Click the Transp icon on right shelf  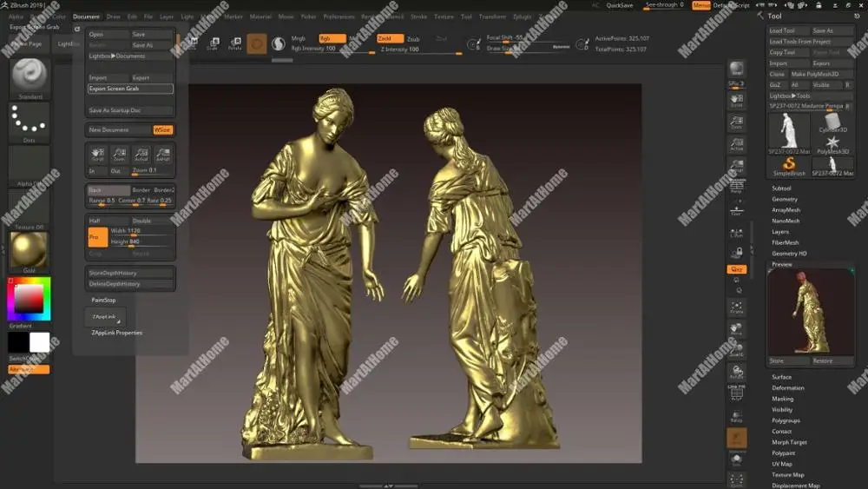click(x=736, y=416)
